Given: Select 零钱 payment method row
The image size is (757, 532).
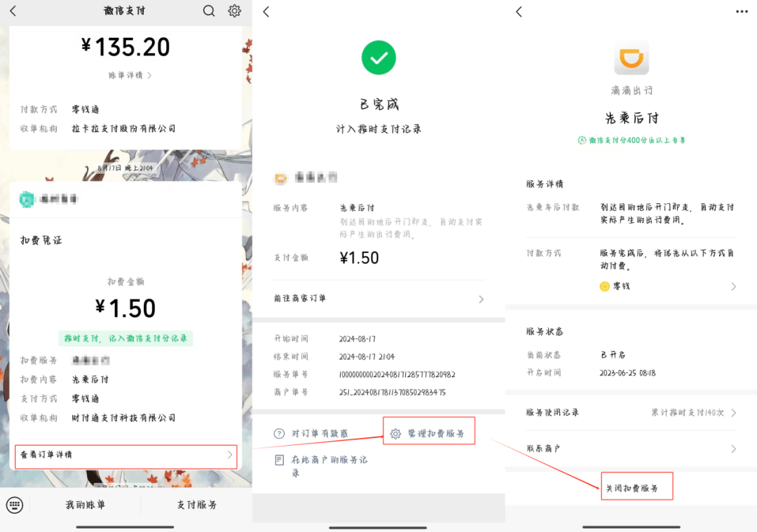Looking at the screenshot, I should tap(668, 286).
